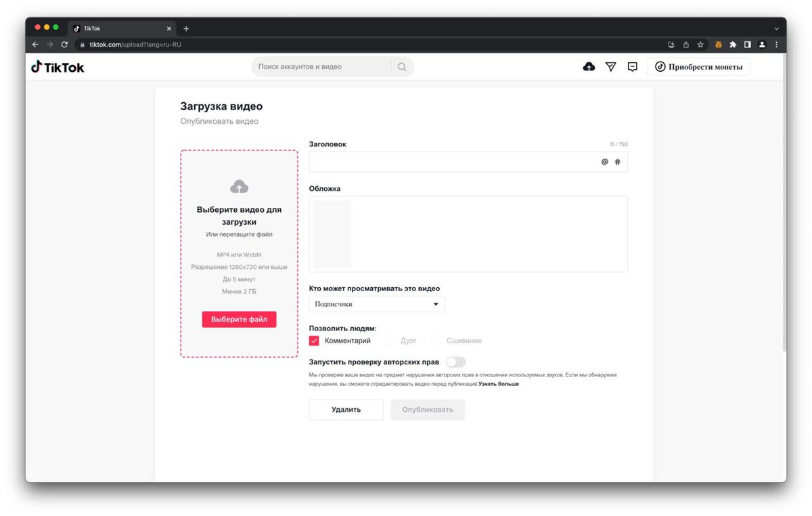Screen dimensions: 812x516
Task: Click Выберите файл button
Action: pyautogui.click(x=239, y=319)
